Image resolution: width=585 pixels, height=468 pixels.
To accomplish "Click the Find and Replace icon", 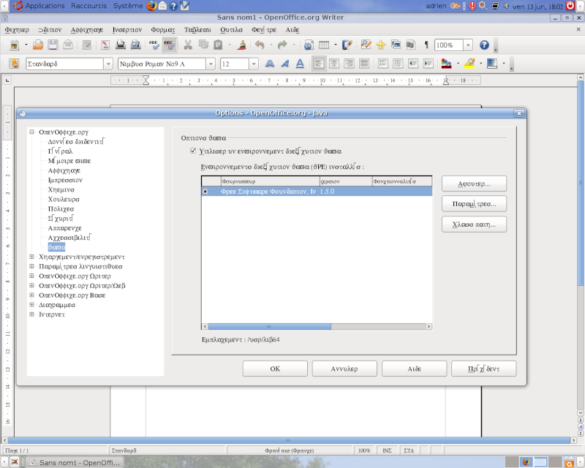I will pos(366,45).
